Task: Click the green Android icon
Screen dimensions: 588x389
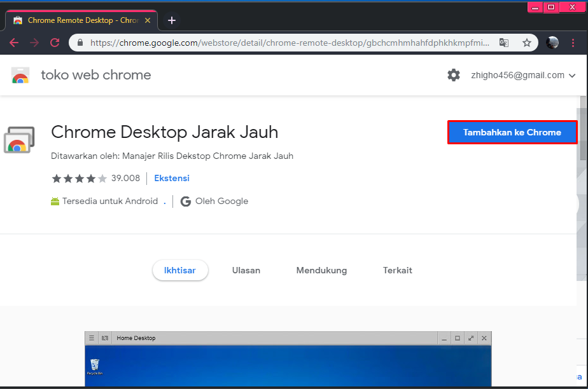Action: coord(55,201)
